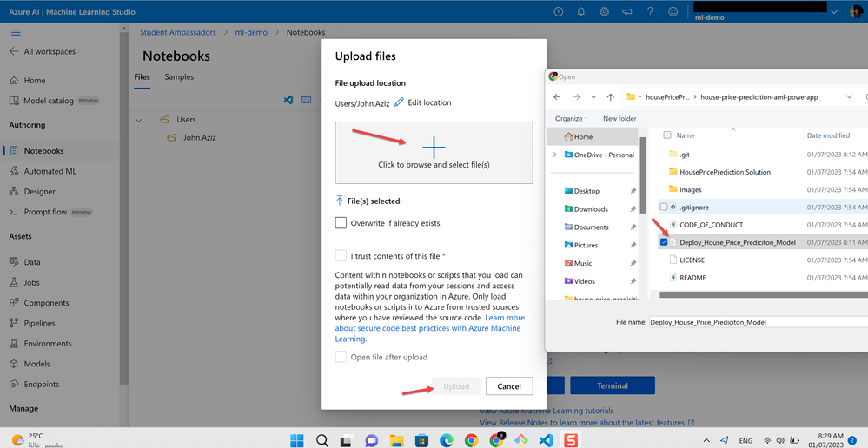Click ml-demo breadcrumb link
Viewport: 868px width, 448px height.
251,32
